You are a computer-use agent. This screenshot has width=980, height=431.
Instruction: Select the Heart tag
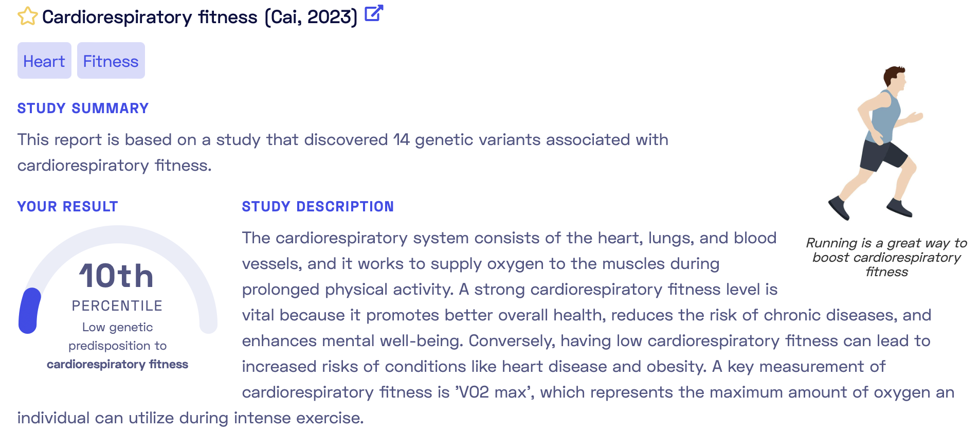coord(44,61)
